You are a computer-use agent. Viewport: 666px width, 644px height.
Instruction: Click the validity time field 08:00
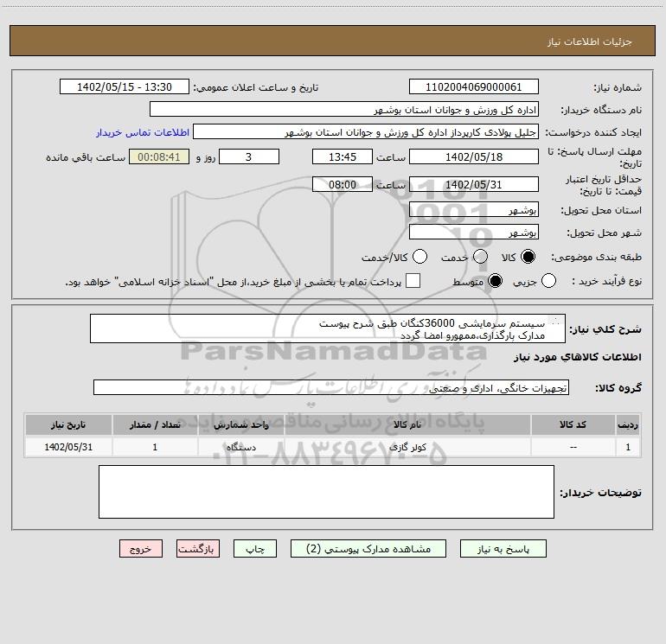click(x=343, y=184)
